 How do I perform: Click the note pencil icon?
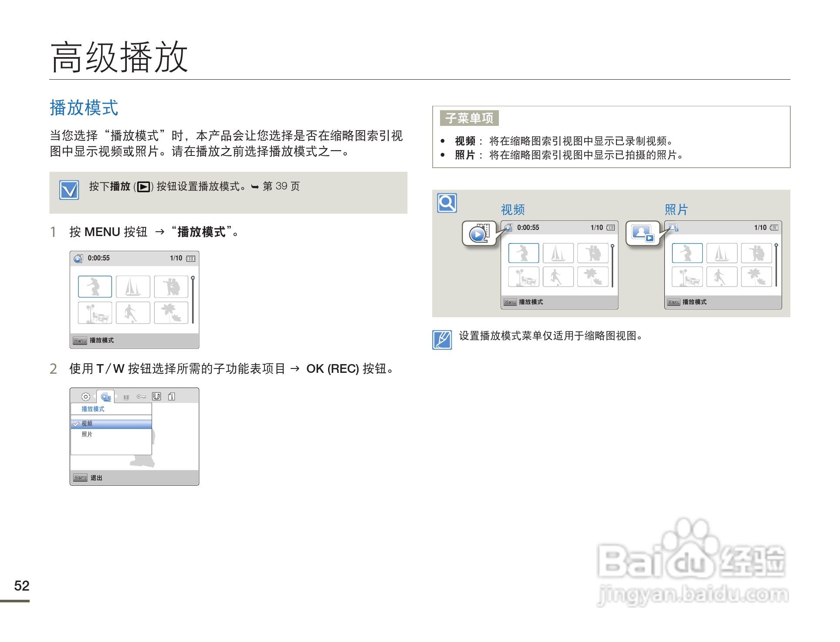click(442, 340)
